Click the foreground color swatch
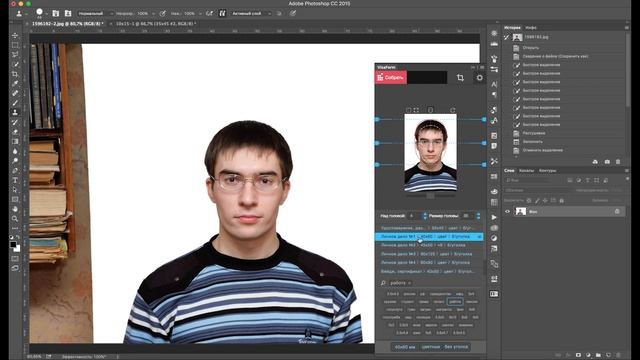The width and height of the screenshot is (640, 360). point(13,244)
